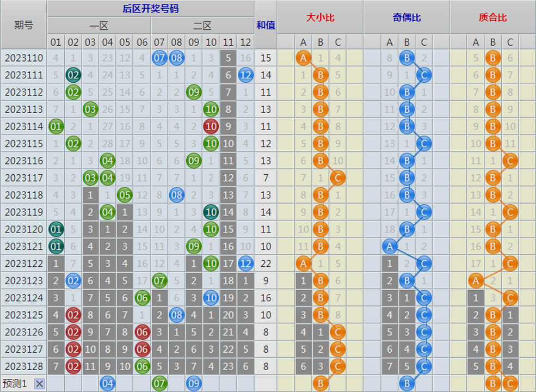Image resolution: width=536 pixels, height=392 pixels.
Task: Click blue C under 奇偶比 in row 2023111
Action: (x=424, y=75)
